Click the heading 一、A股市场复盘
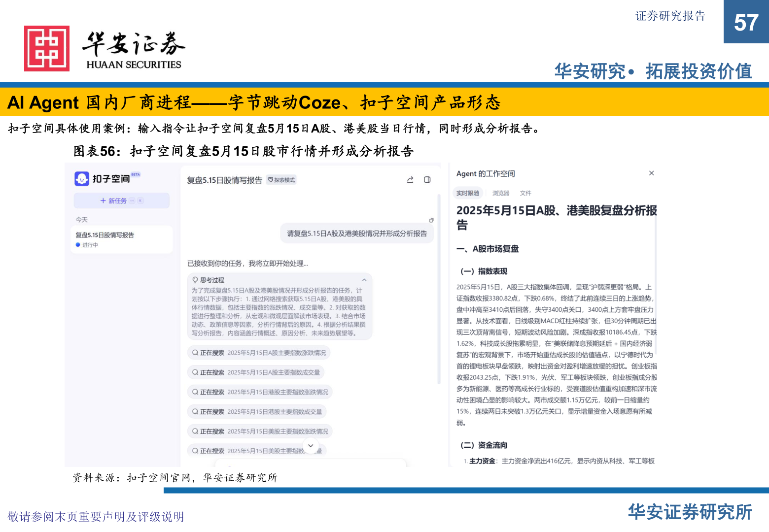Screen dimensions: 769x532 (488, 249)
